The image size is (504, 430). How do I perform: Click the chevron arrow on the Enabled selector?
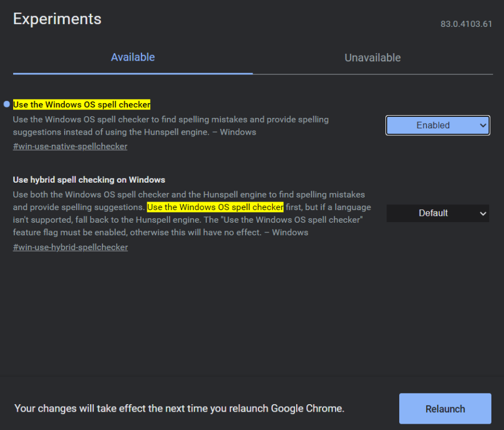pos(483,125)
